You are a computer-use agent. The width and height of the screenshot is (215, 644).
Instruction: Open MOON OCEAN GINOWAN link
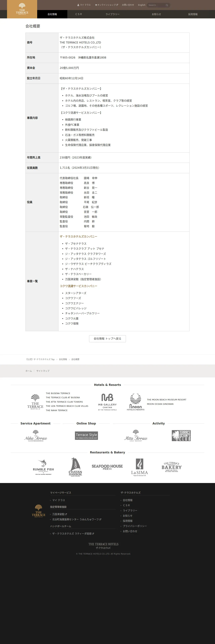pyautogui.click(x=160, y=404)
